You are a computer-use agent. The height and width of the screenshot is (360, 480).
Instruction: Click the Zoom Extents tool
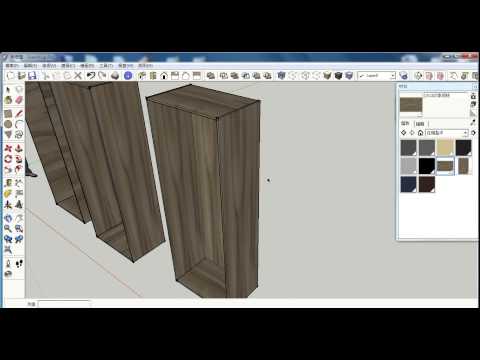tap(8, 250)
